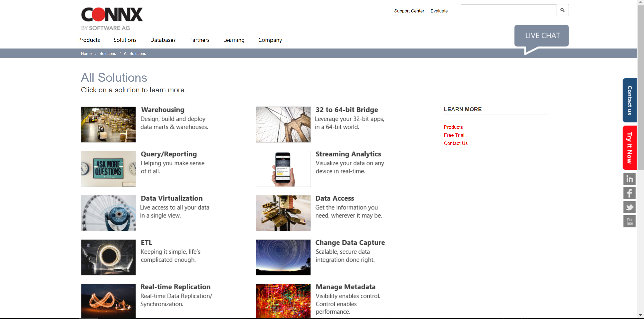This screenshot has height=319, width=644.
Task: Open the LinkedIn social icon
Action: [629, 179]
